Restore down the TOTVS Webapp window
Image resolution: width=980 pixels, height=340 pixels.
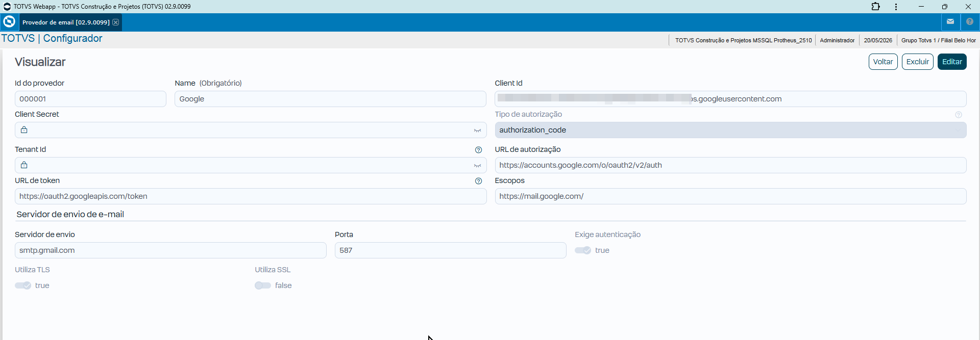click(945, 7)
